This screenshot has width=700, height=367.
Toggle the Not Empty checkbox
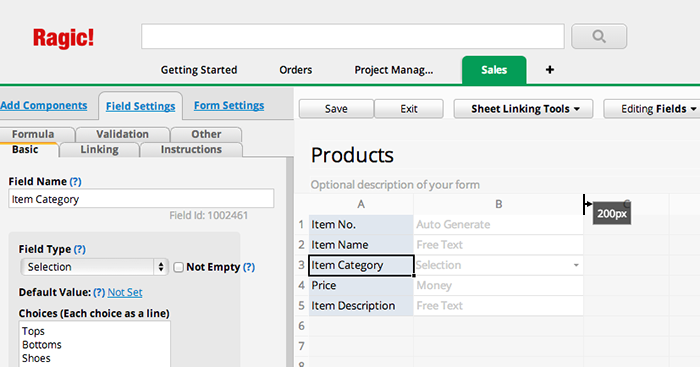point(178,267)
